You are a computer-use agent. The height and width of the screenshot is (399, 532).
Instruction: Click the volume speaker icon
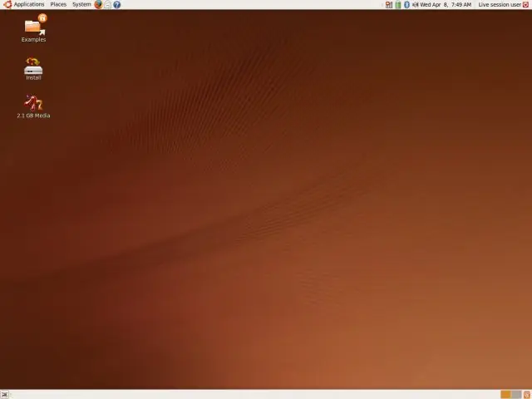tap(415, 4)
